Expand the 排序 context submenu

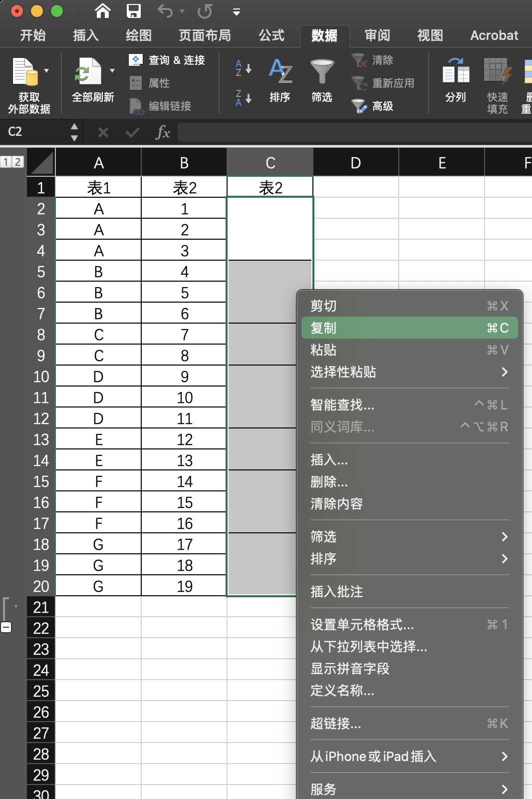[x=409, y=558]
